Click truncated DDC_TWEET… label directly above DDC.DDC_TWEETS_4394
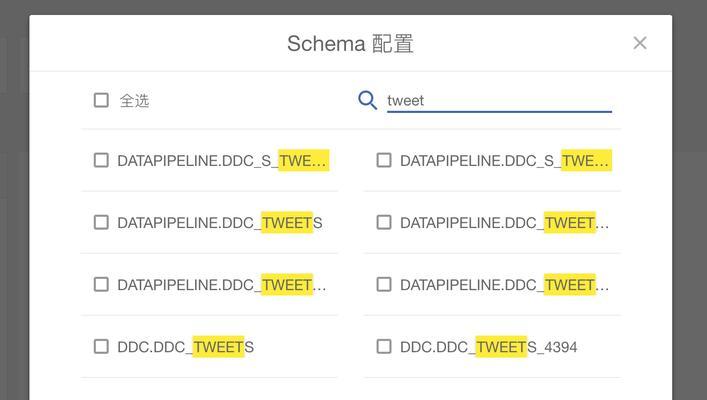The height and width of the screenshot is (400, 707). point(505,285)
